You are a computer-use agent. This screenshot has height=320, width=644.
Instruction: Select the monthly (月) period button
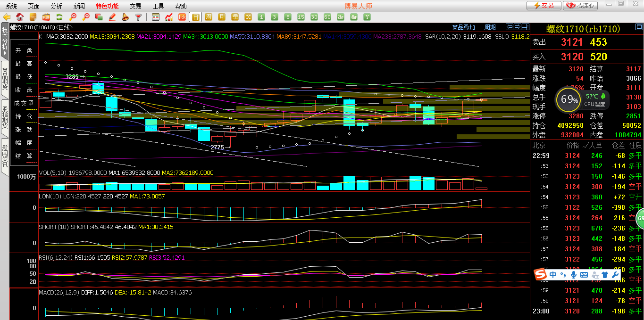(x=222, y=17)
